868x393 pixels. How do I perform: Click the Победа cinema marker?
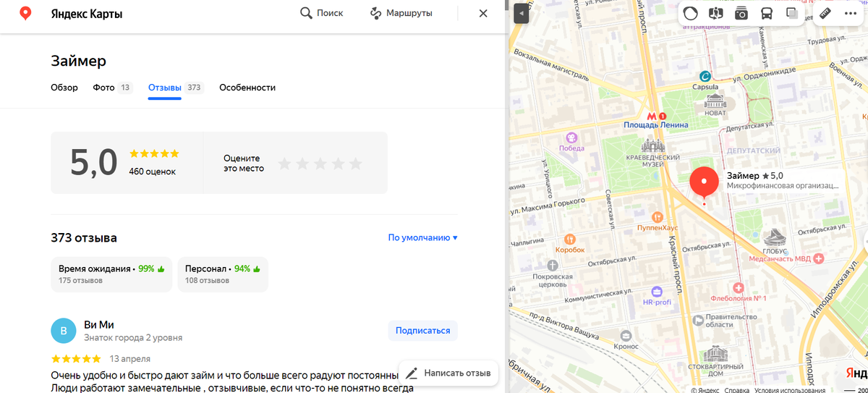[x=571, y=138]
